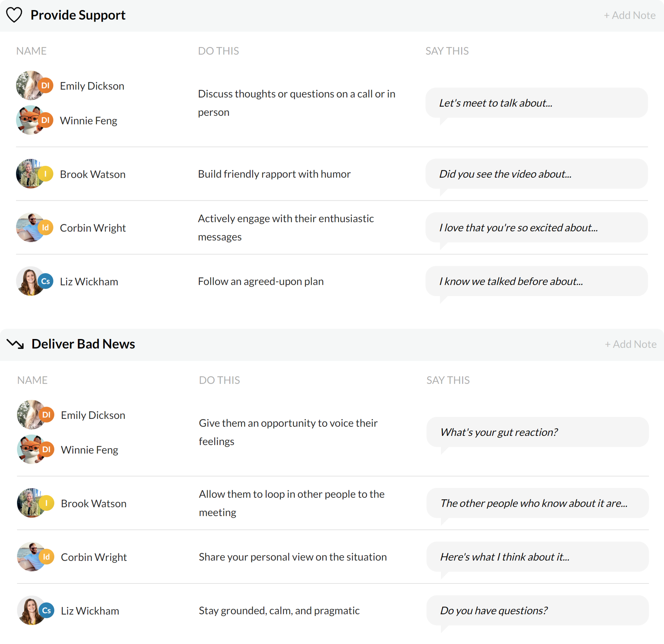
Task: Click the heart icon beside Provide Support
Action: click(x=14, y=15)
